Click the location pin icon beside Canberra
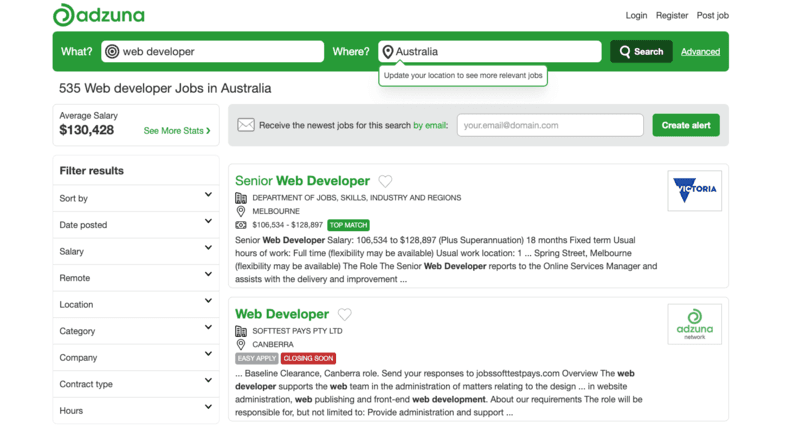The width and height of the screenshot is (800, 430). tap(241, 344)
